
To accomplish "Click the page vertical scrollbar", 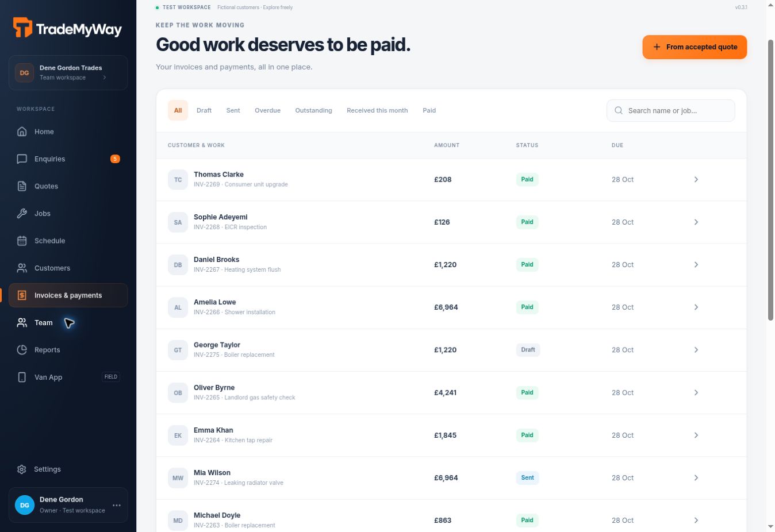I will point(770,180).
